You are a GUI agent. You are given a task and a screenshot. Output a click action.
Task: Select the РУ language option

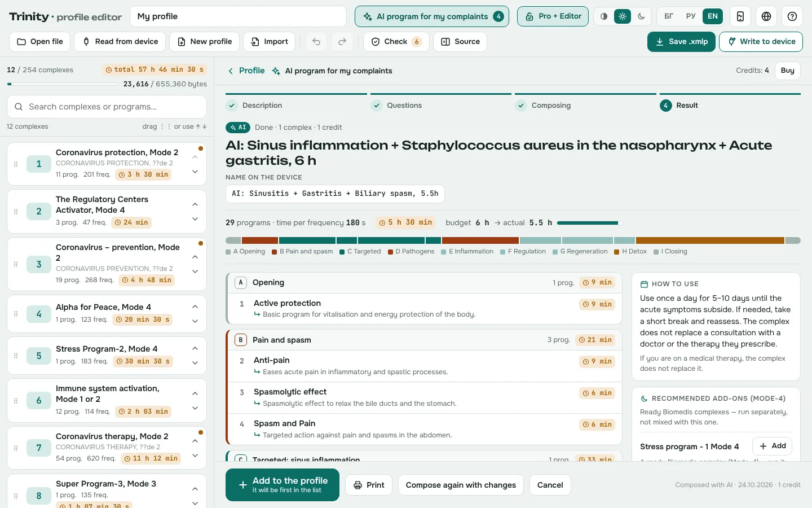pyautogui.click(x=691, y=16)
